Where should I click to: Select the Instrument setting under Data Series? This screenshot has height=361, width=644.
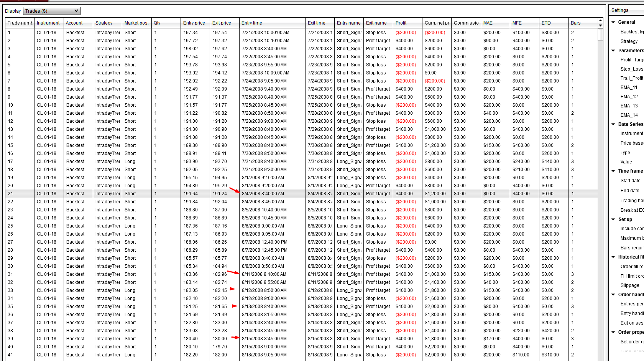632,134
